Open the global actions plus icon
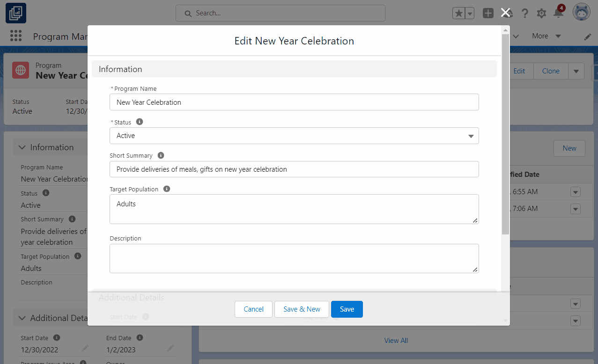 488,13
